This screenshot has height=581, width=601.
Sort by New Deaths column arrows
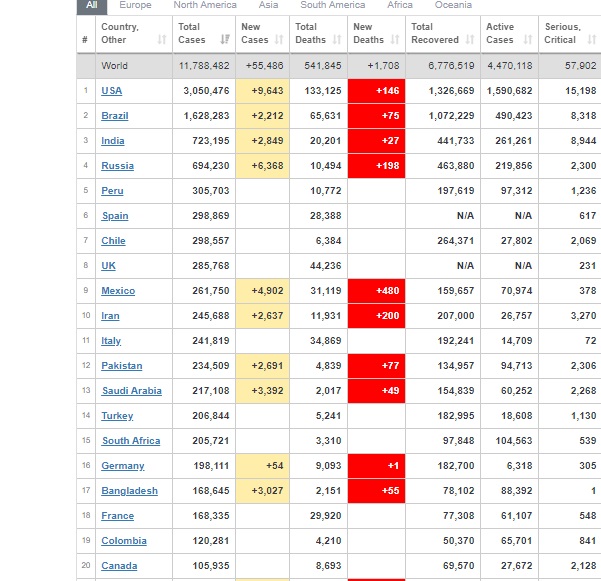click(x=395, y=39)
